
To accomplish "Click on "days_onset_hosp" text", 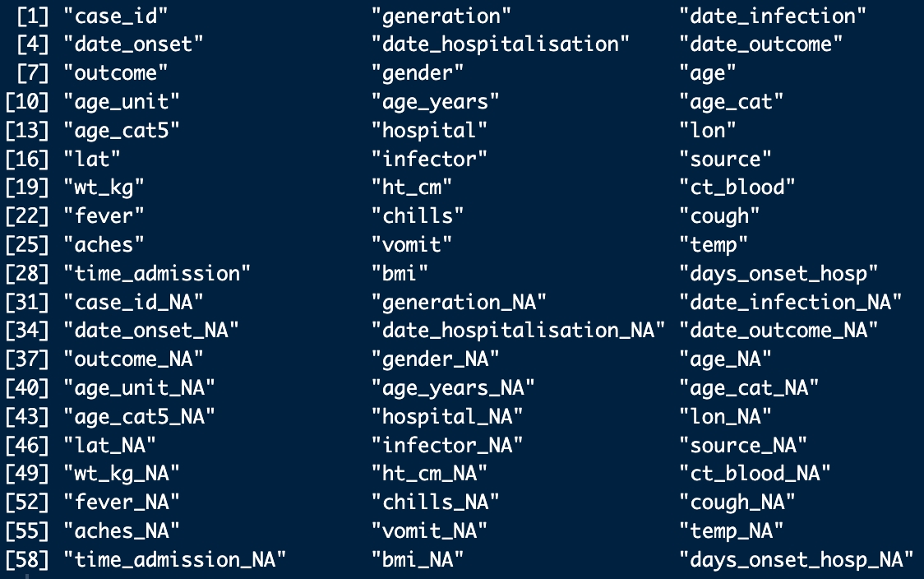I will pyautogui.click(x=778, y=273).
